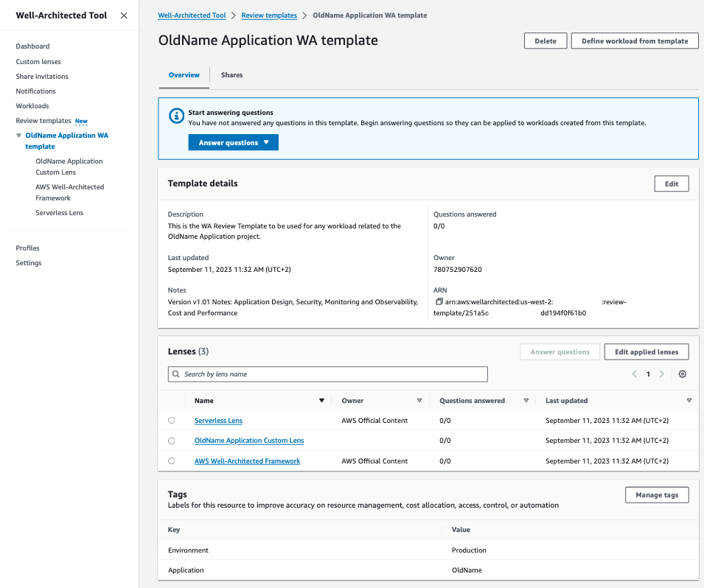This screenshot has height=588, width=704.
Task: Select page 1 in the Lenses pagination
Action: tap(647, 374)
